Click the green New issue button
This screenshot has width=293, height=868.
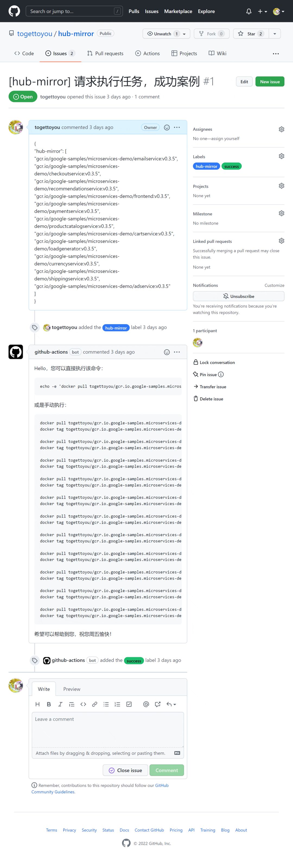[x=270, y=82]
